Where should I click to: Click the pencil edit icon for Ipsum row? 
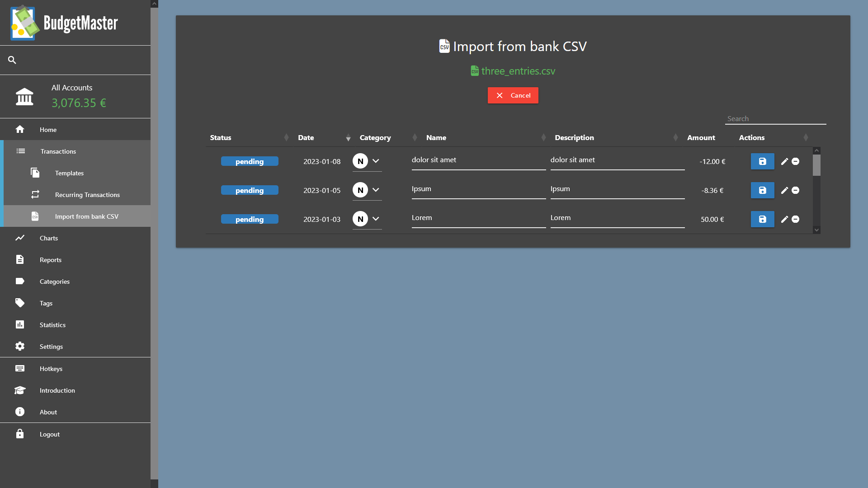(785, 190)
